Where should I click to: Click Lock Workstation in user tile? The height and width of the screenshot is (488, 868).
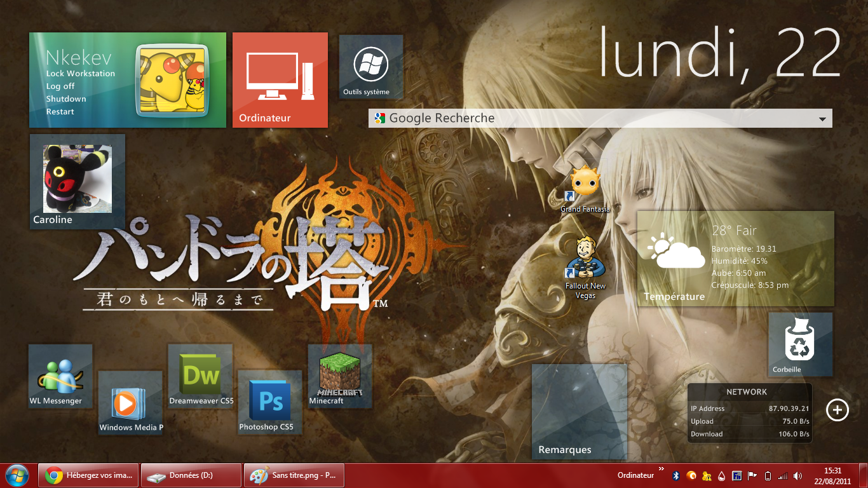[x=81, y=74]
